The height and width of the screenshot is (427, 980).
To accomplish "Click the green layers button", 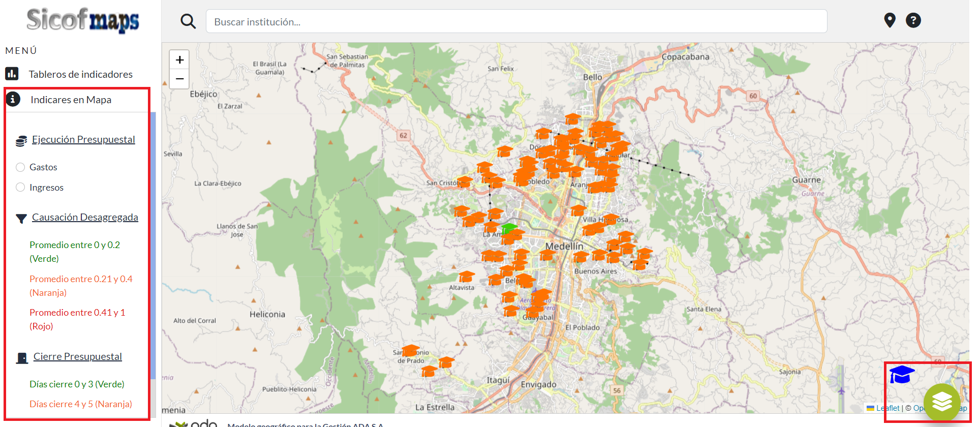I will (941, 402).
